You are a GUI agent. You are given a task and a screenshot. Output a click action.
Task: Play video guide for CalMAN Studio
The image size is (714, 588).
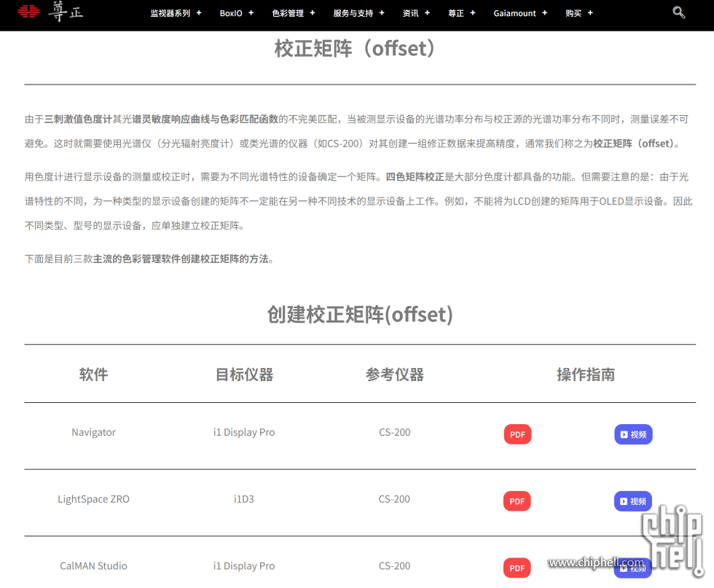[x=632, y=568]
